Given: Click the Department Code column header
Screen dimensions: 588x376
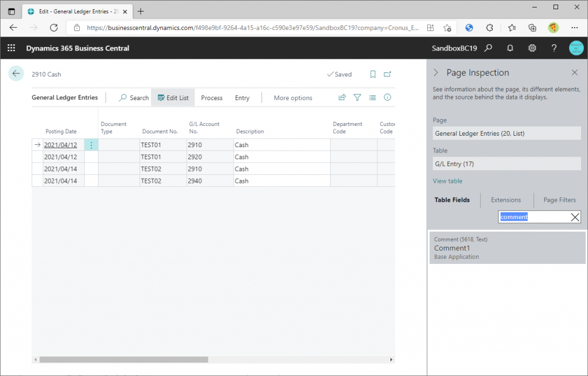Looking at the screenshot, I should point(347,127).
